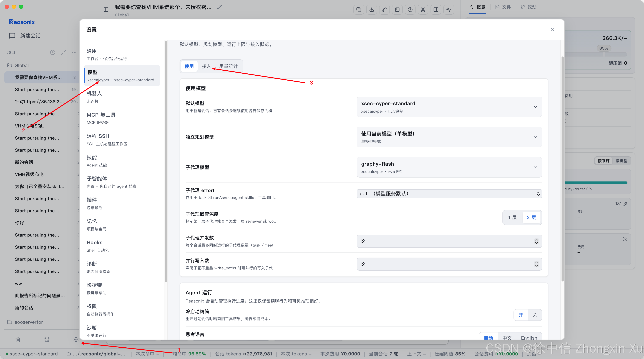
Task: Set 子代理嵌套深度 to 2 层
Action: click(532, 217)
